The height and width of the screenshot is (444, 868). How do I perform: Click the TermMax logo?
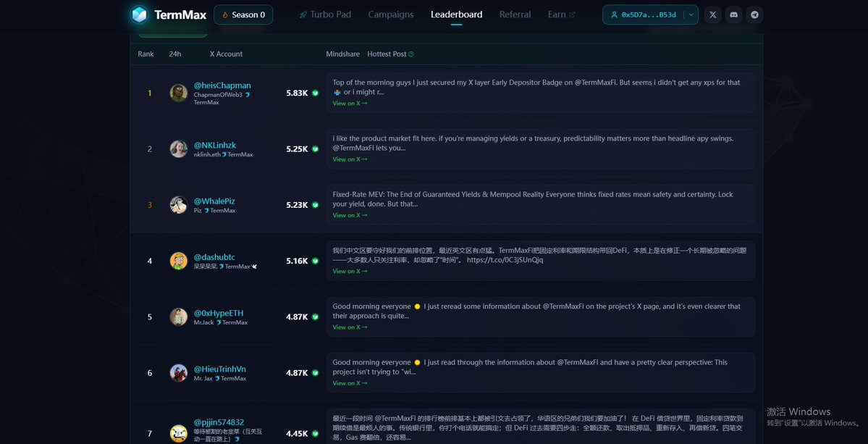(168, 14)
